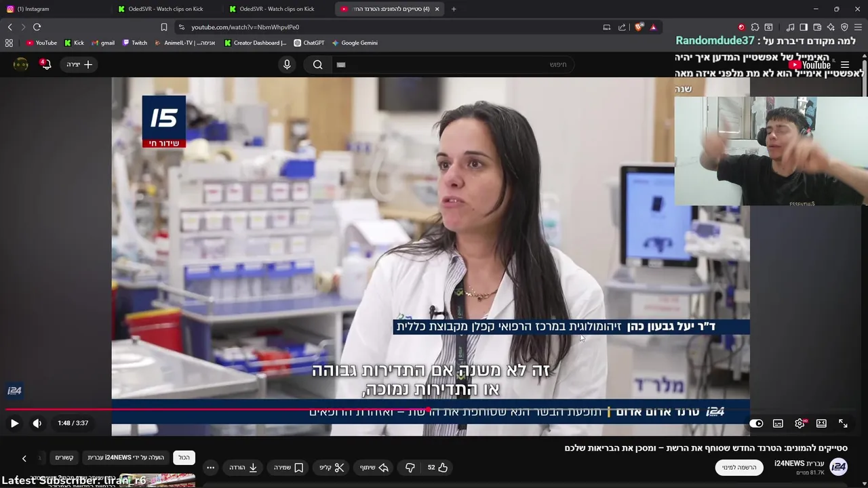
Task: Open the extensions puzzle-piece icon
Action: tap(755, 27)
